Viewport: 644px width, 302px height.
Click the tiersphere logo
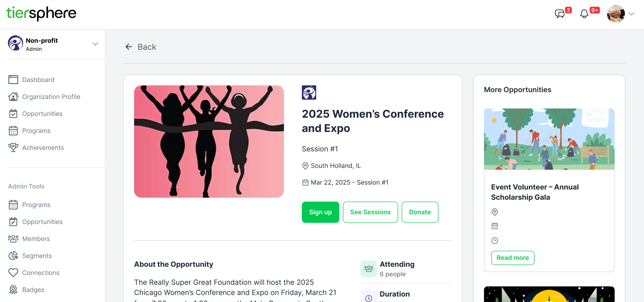click(x=41, y=14)
